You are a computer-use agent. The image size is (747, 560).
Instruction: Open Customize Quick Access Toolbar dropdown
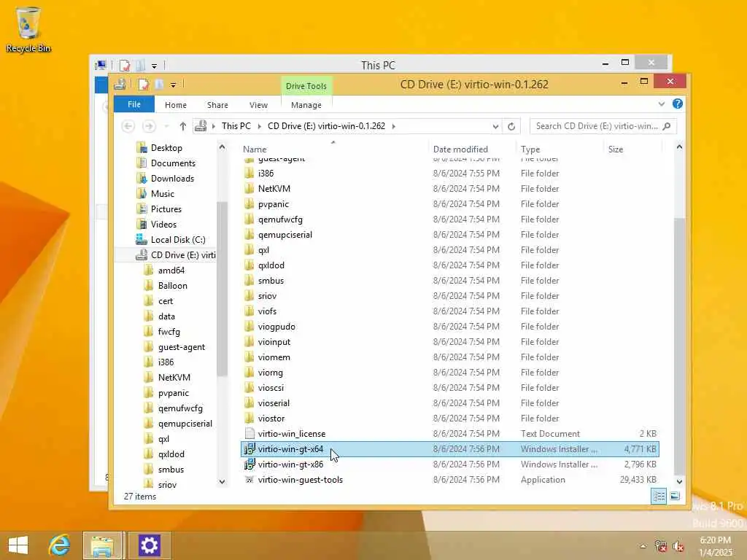(x=174, y=85)
